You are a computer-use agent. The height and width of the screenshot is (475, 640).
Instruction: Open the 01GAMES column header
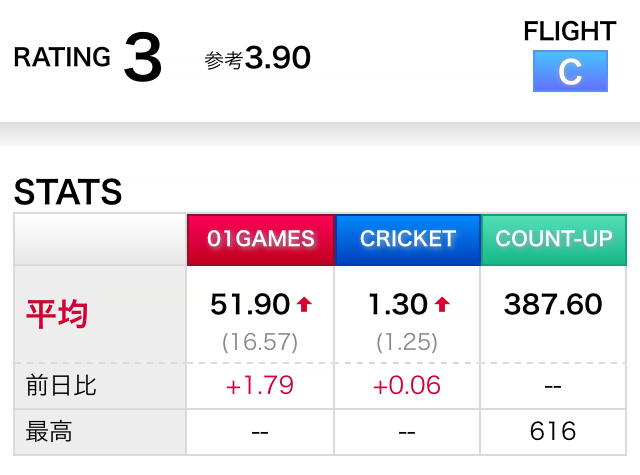coord(260,239)
